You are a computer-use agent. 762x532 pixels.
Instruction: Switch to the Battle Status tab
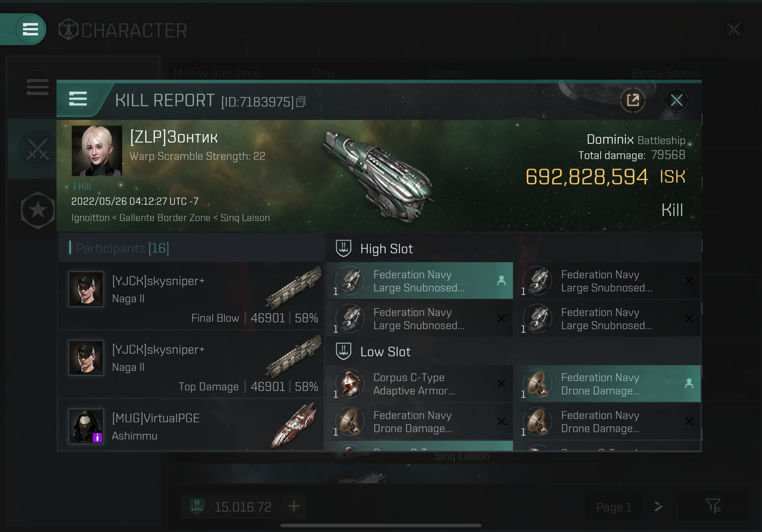coord(665,73)
